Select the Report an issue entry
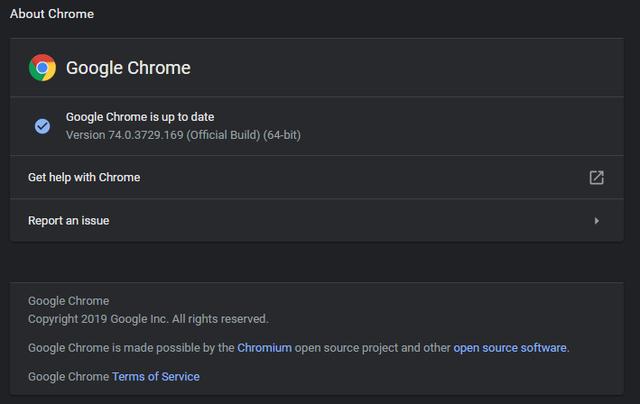Viewport: 640px width, 404px height. click(317, 220)
